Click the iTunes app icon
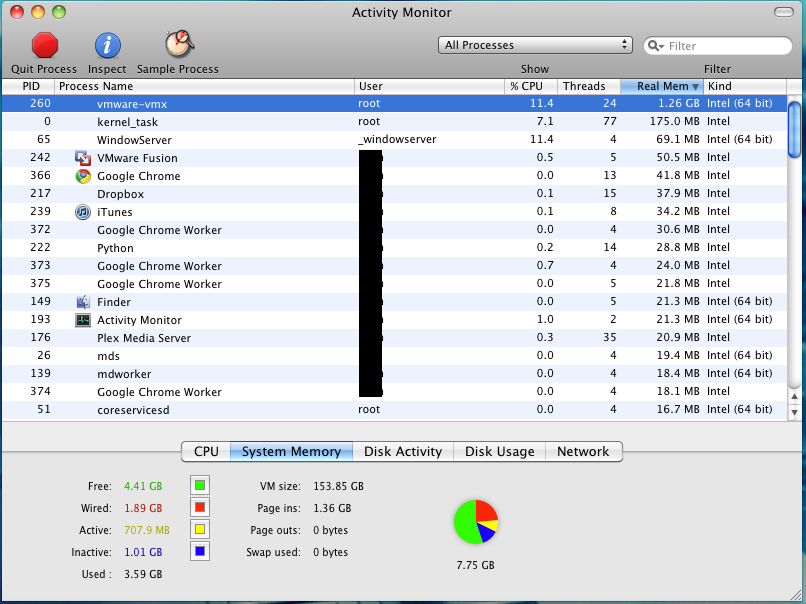Viewport: 806px width, 604px height. tap(83, 212)
